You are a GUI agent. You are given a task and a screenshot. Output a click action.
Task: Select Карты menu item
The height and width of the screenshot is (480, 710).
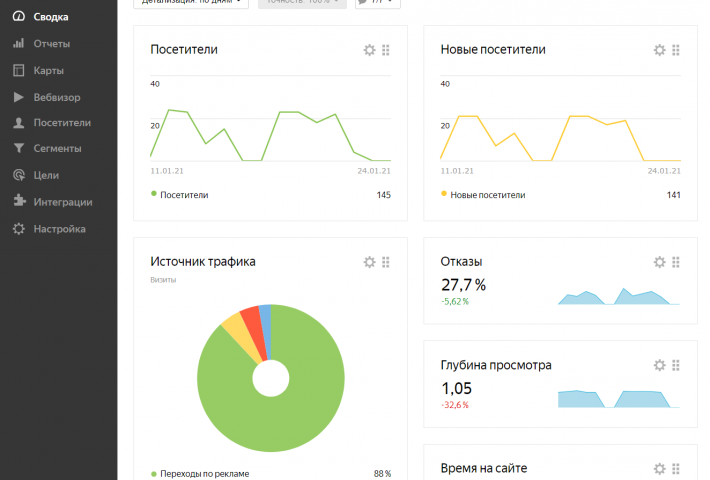click(48, 71)
